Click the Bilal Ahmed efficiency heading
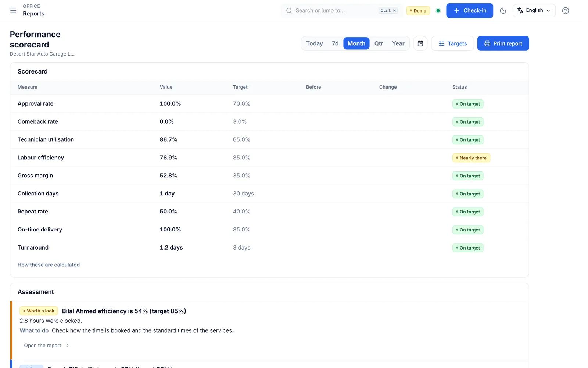 (124, 311)
